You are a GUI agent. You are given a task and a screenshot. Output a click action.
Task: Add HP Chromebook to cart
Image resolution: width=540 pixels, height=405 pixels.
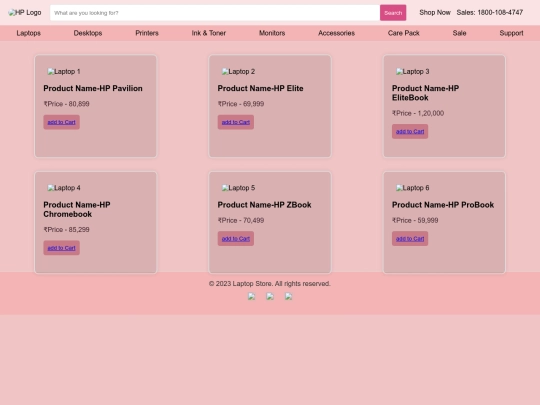pyautogui.click(x=62, y=248)
